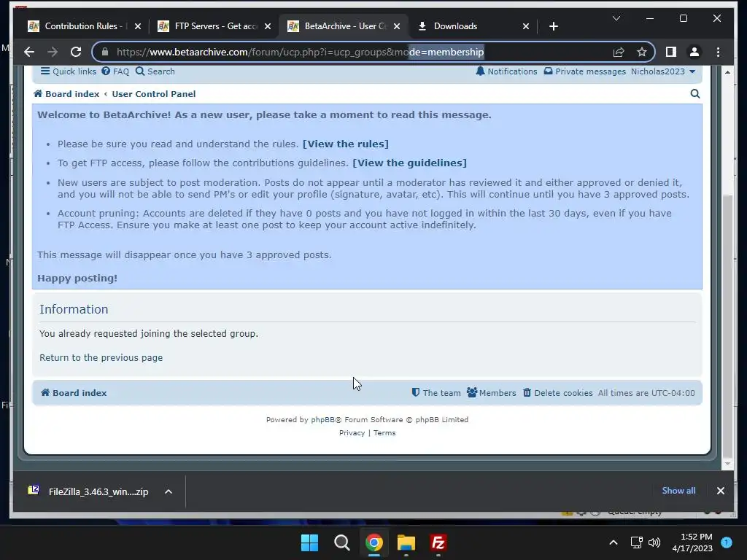This screenshot has width=747, height=560.
Task: Click Delete cookies in footer
Action: (x=558, y=393)
